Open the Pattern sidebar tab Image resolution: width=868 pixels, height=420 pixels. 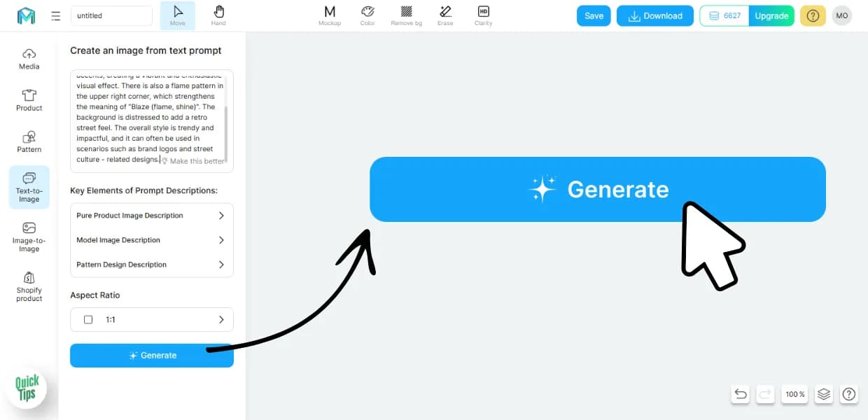(x=29, y=141)
